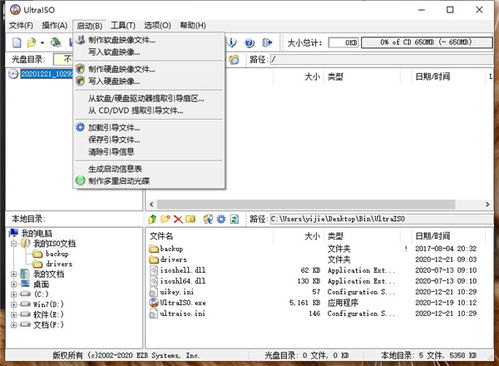The image size is (499, 366).
Task: Expand the (C:) drive tree node
Action: [x=14, y=294]
